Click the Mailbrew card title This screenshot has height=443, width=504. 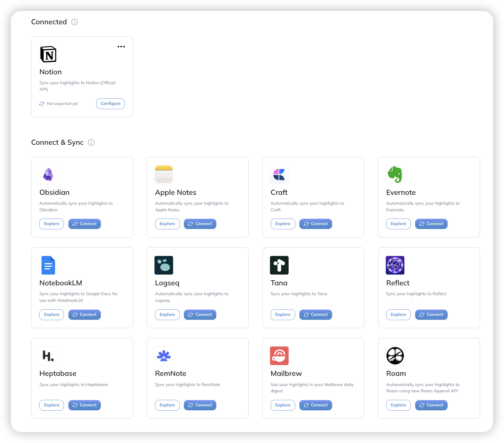(x=286, y=373)
